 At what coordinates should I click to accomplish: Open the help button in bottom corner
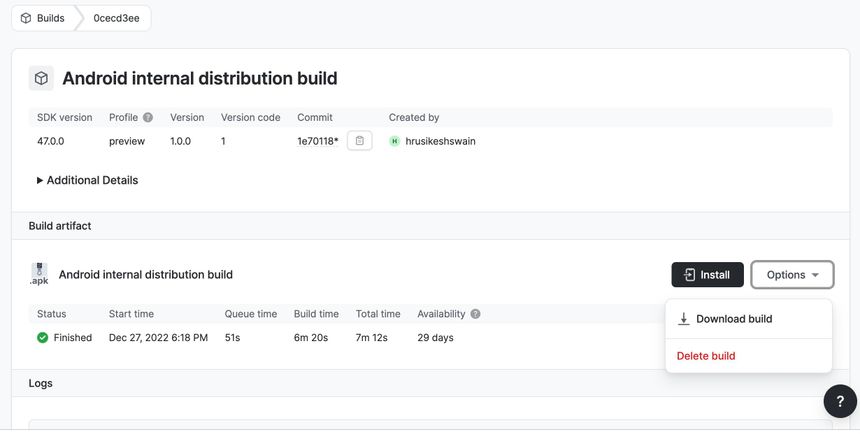[839, 401]
